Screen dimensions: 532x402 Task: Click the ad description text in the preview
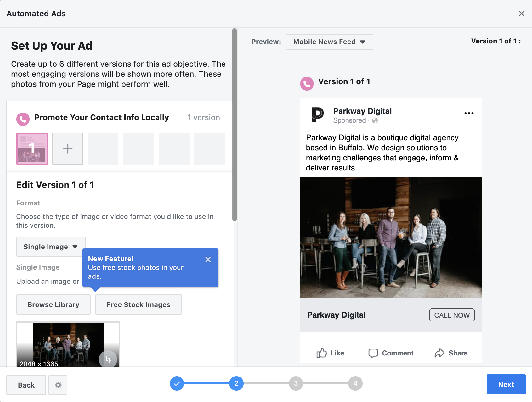(x=382, y=153)
